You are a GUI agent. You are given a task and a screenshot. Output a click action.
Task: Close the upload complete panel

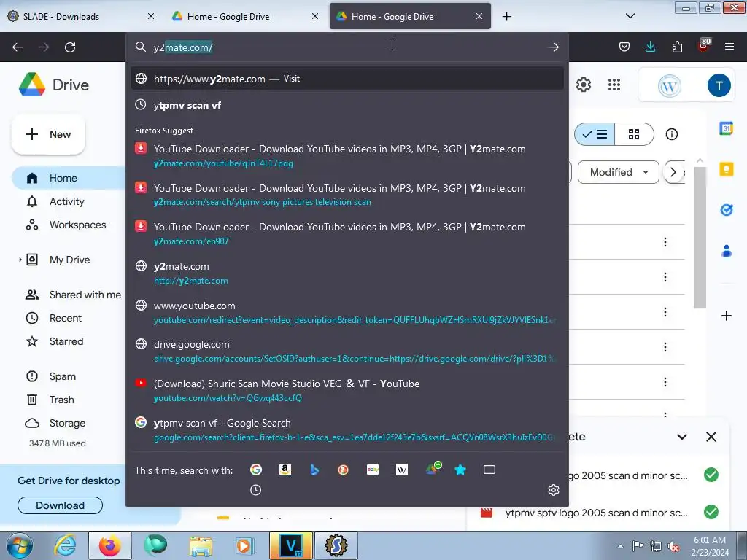711,437
